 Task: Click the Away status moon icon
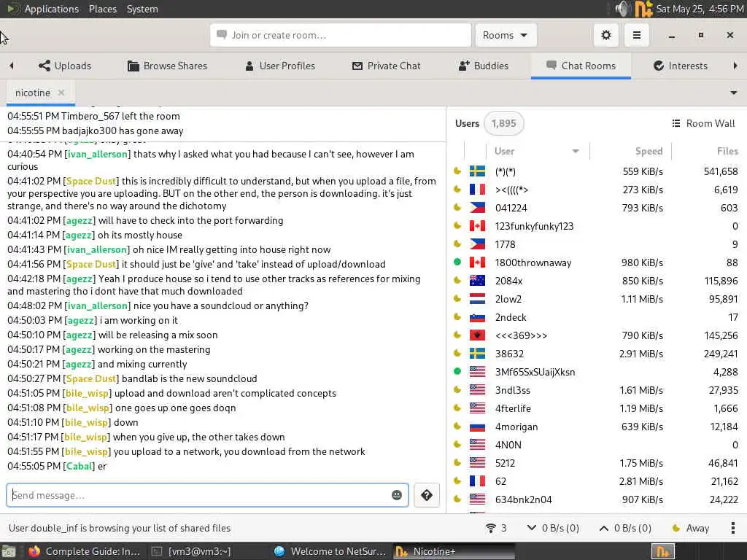click(676, 528)
